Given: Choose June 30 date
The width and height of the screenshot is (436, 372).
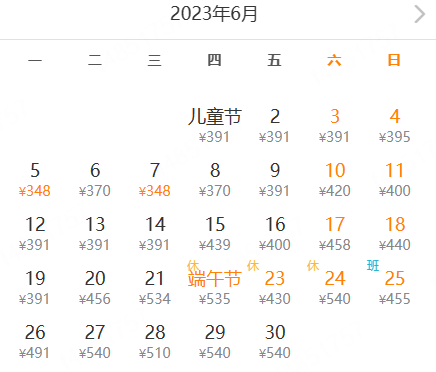Looking at the screenshot, I should (x=275, y=342).
